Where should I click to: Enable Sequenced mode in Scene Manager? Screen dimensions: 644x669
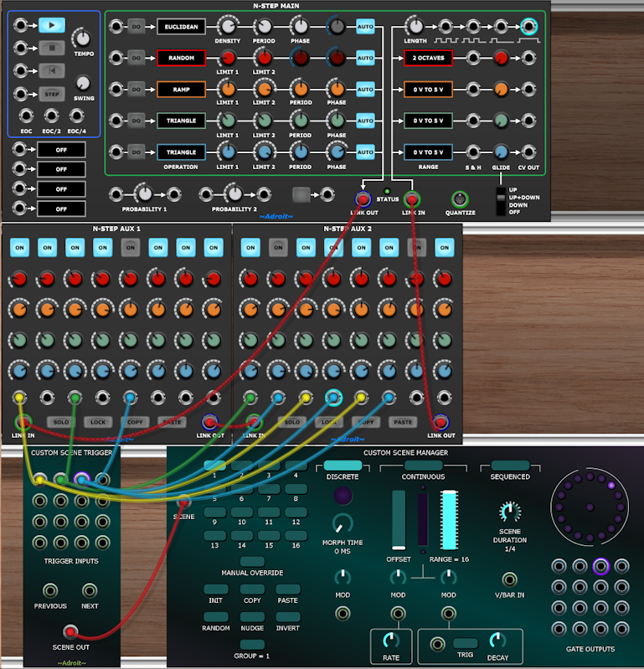click(x=510, y=465)
